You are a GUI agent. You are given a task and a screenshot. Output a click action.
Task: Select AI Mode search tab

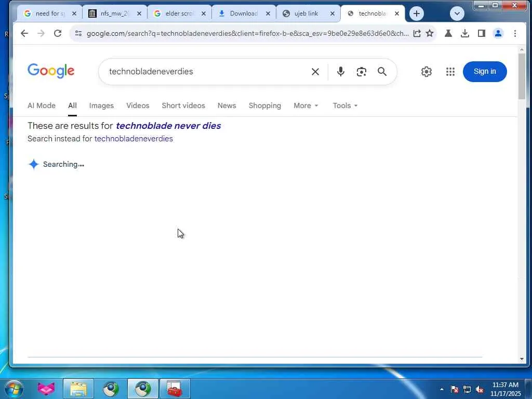coord(42,105)
